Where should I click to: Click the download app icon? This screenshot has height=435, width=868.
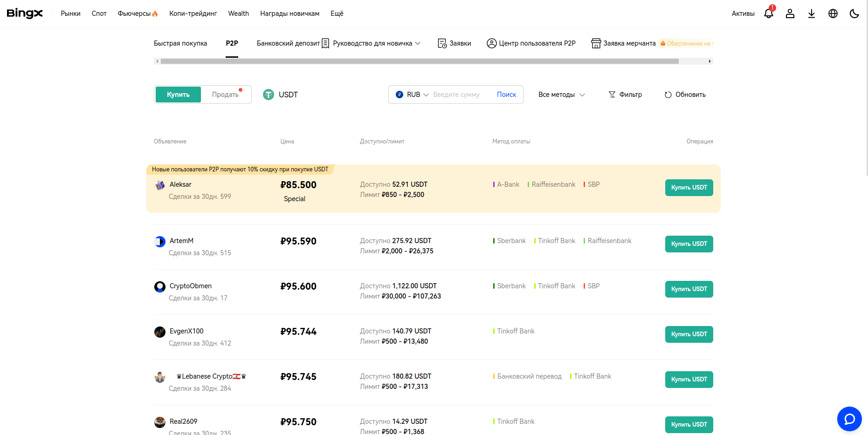811,14
